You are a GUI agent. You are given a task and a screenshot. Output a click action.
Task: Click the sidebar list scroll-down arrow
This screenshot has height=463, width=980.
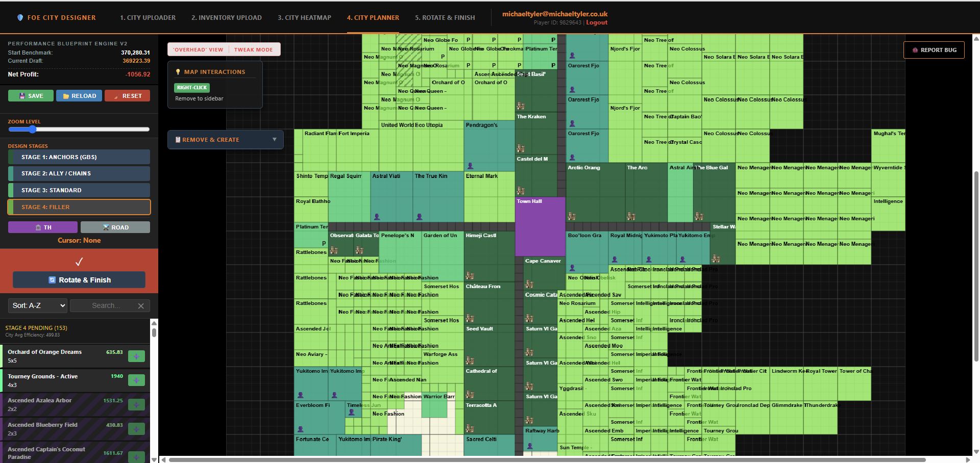click(x=154, y=459)
